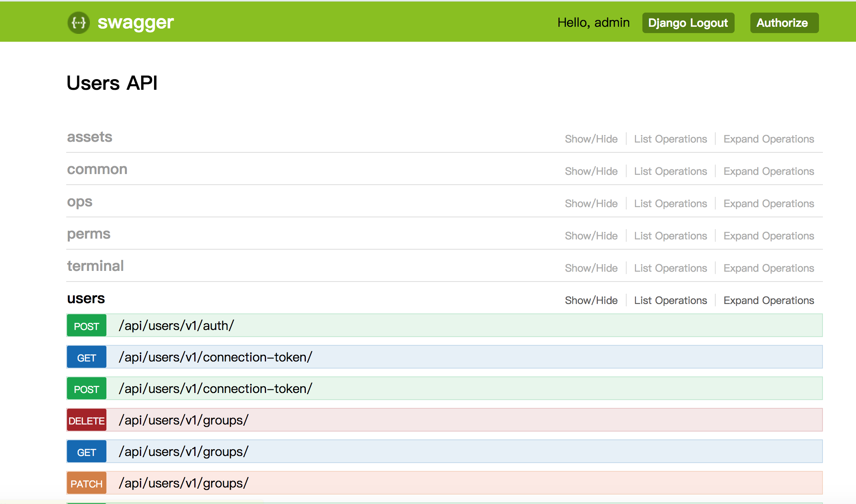This screenshot has height=504, width=856.
Task: Click the GET badge on /api/users/v1/groups/
Action: coord(86,452)
